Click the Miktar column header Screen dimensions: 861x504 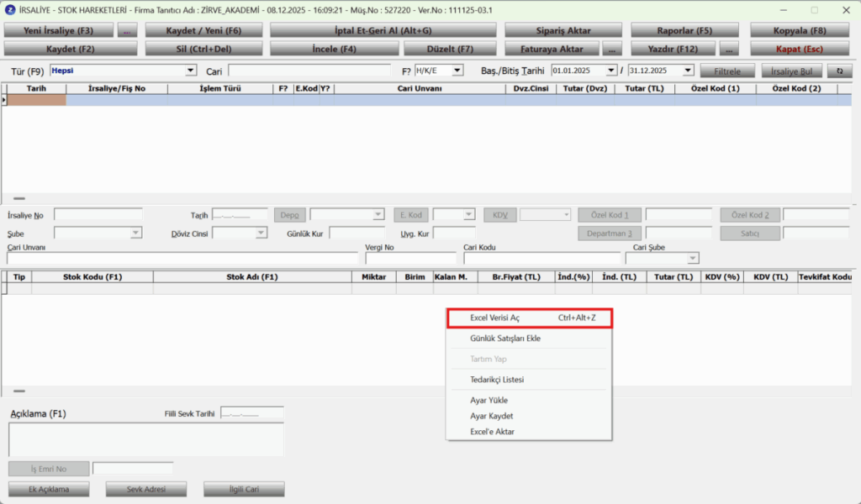[374, 277]
